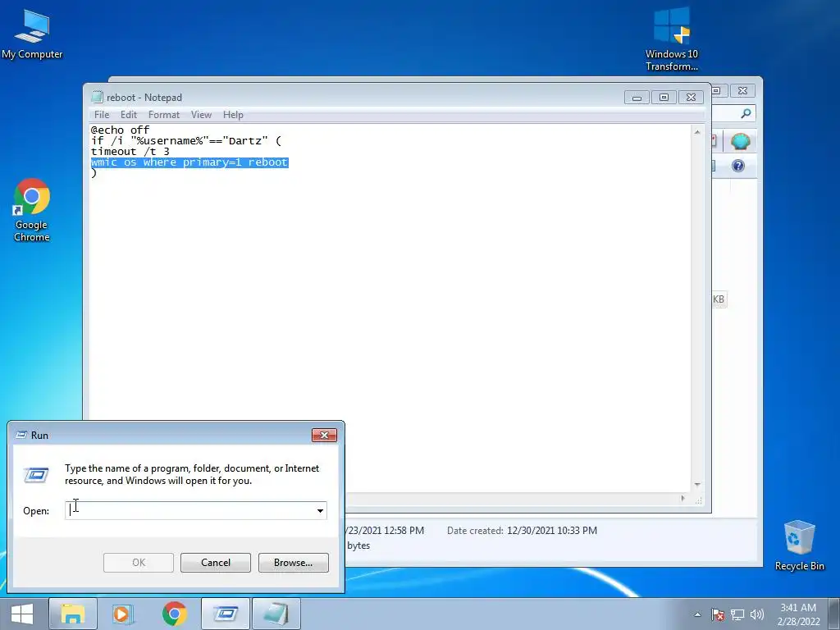Open Google Chrome desktop shortcut
Viewport: 840px width, 630px height.
pyautogui.click(x=32, y=210)
